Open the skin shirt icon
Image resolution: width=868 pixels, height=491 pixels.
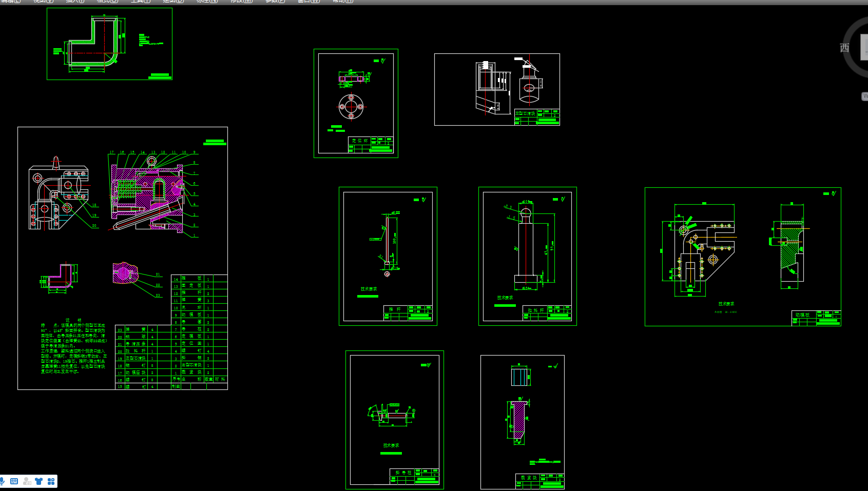click(x=39, y=481)
